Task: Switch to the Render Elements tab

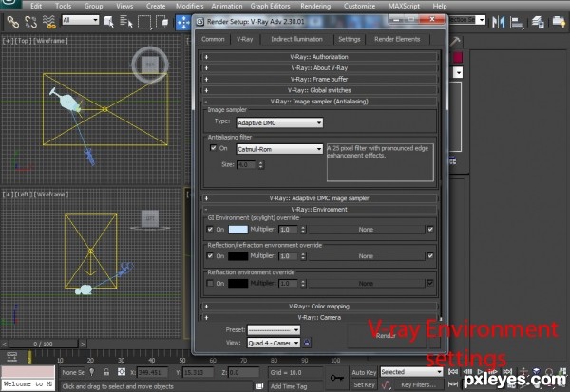Action: point(397,39)
